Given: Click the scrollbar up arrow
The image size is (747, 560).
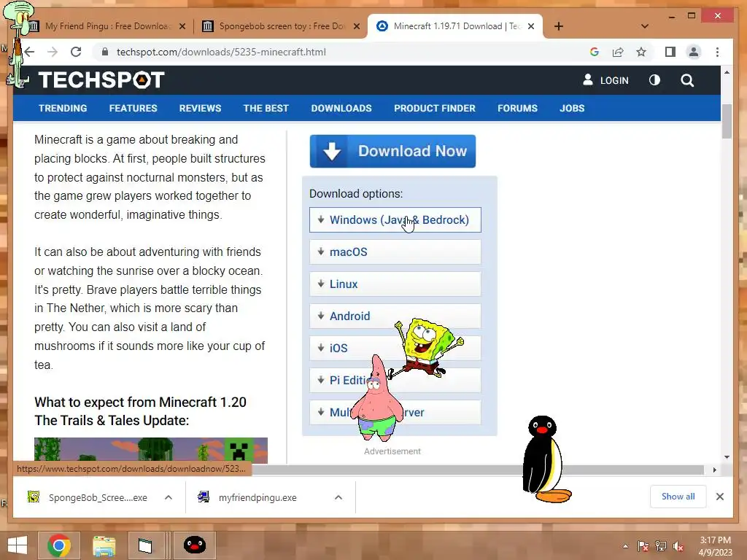Looking at the screenshot, I should pos(727,72).
